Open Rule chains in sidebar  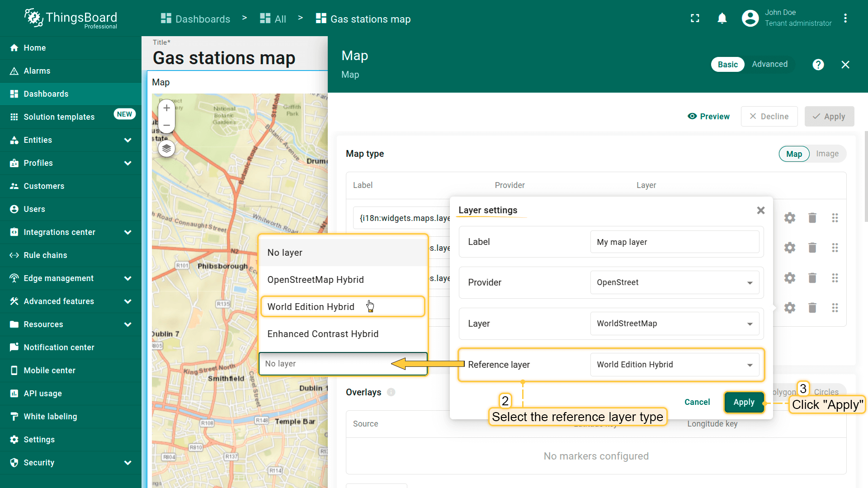coord(45,255)
